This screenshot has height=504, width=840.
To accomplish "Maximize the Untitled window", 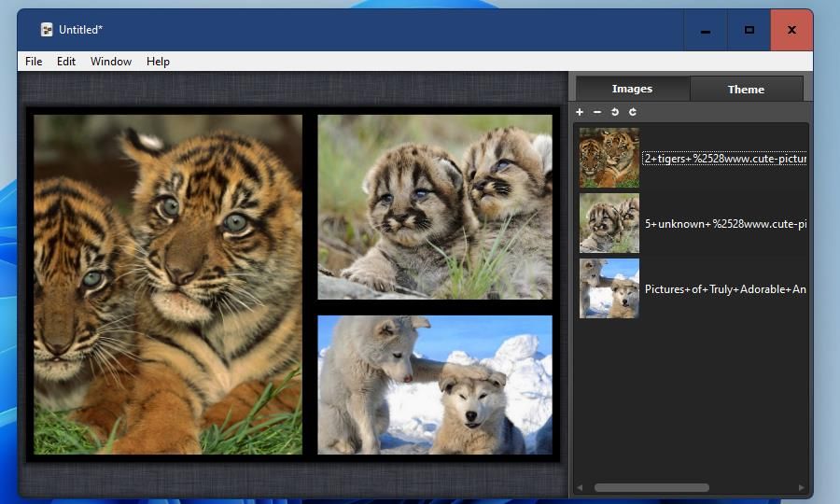I will point(749,30).
